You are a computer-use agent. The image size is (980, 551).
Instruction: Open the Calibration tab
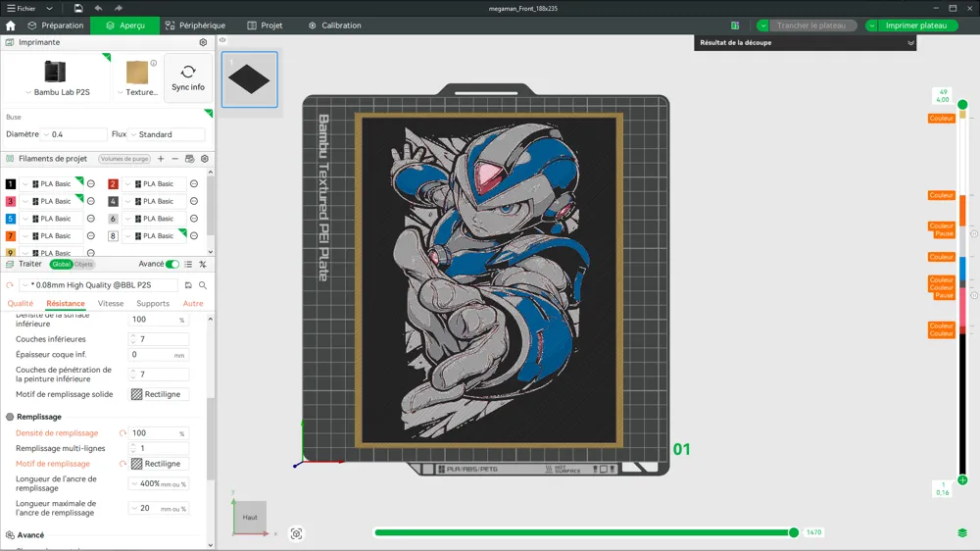tap(335, 25)
